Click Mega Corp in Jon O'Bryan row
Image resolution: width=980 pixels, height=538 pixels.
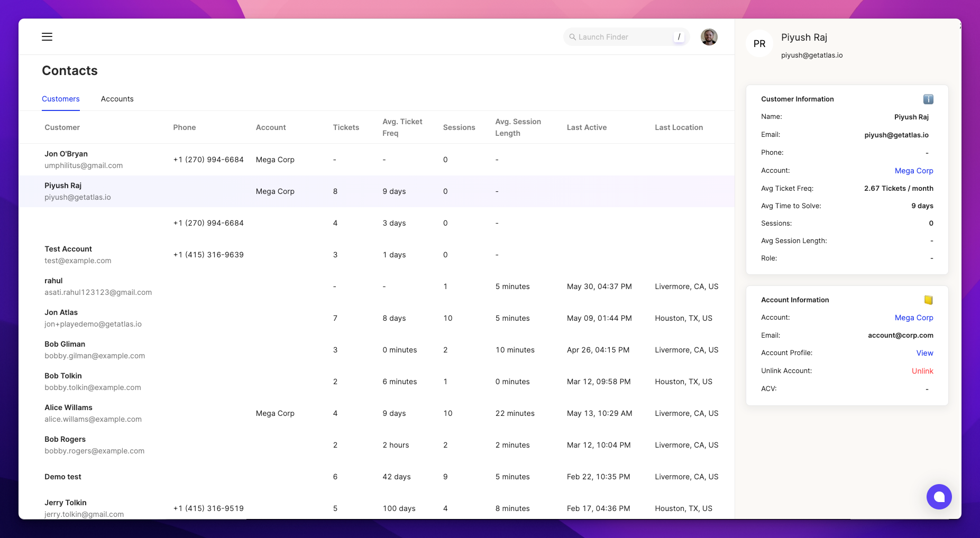tap(275, 160)
